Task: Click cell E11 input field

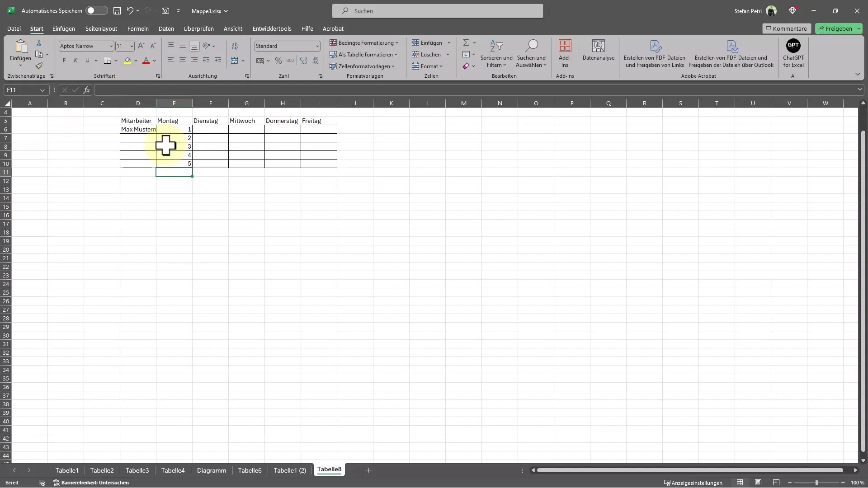Action: [x=174, y=172]
